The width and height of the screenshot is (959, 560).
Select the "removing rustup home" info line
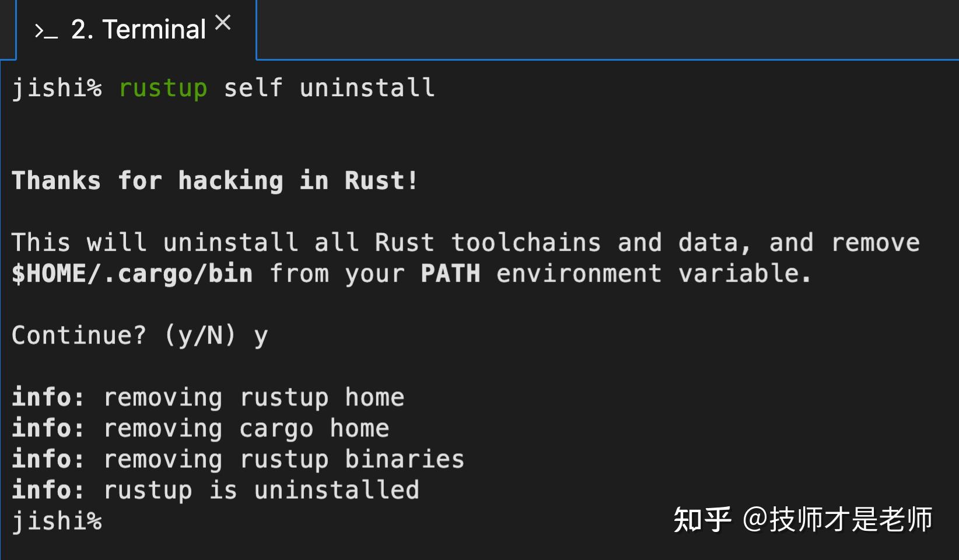(x=253, y=397)
